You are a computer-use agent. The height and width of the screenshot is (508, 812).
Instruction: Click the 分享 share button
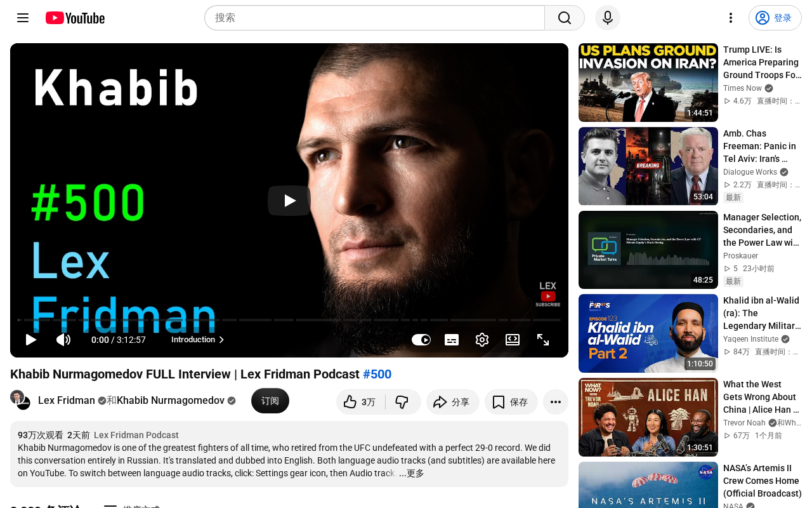click(x=453, y=402)
